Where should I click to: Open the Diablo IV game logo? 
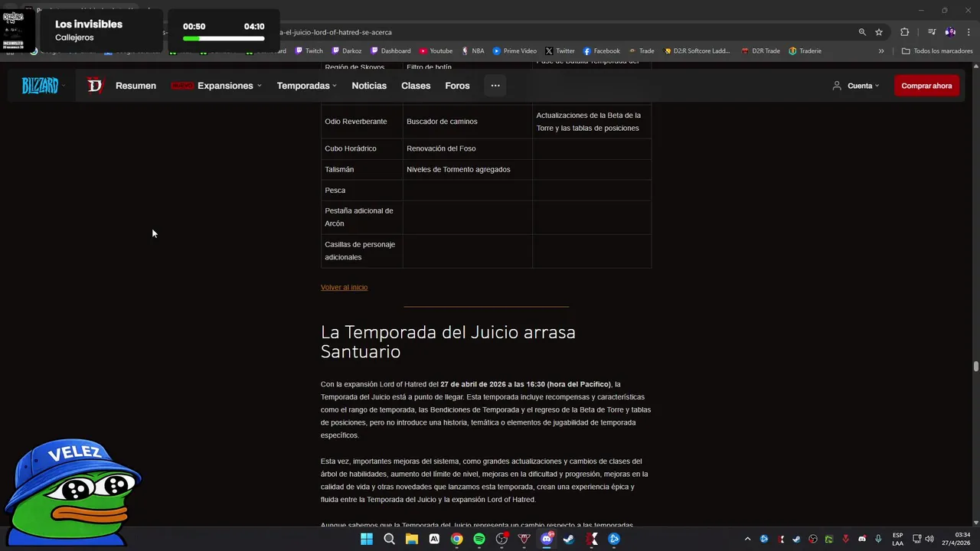[x=95, y=86]
